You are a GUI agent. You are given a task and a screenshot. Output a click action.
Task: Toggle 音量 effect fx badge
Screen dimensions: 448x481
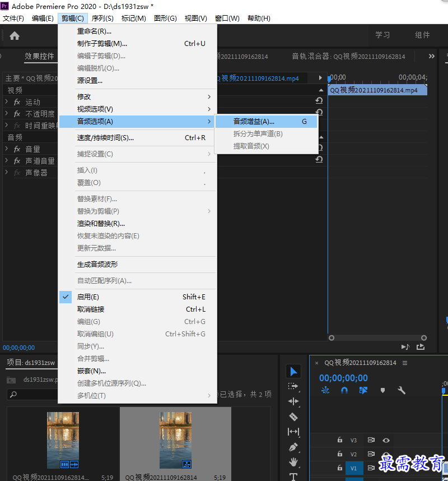pos(17,149)
